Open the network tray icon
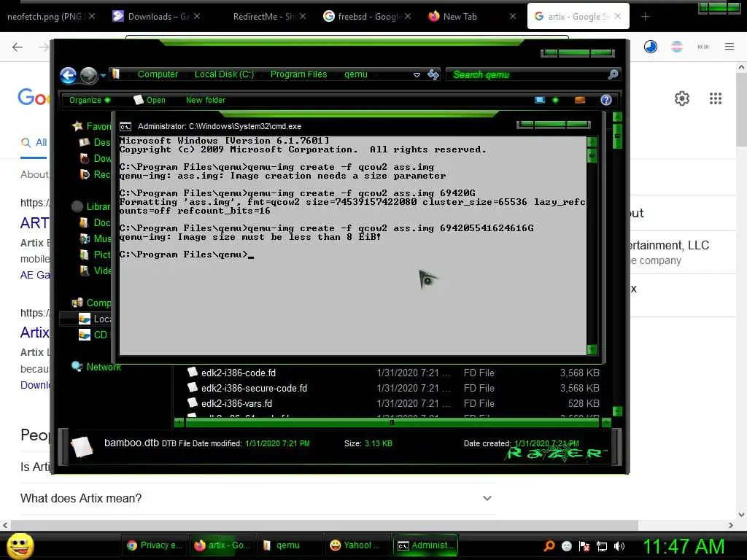This screenshot has width=747, height=560. [602, 545]
